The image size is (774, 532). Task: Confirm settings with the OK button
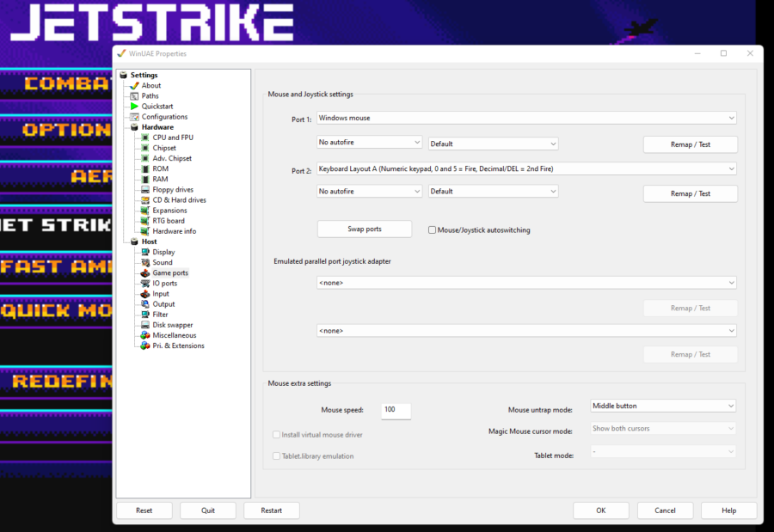point(601,511)
